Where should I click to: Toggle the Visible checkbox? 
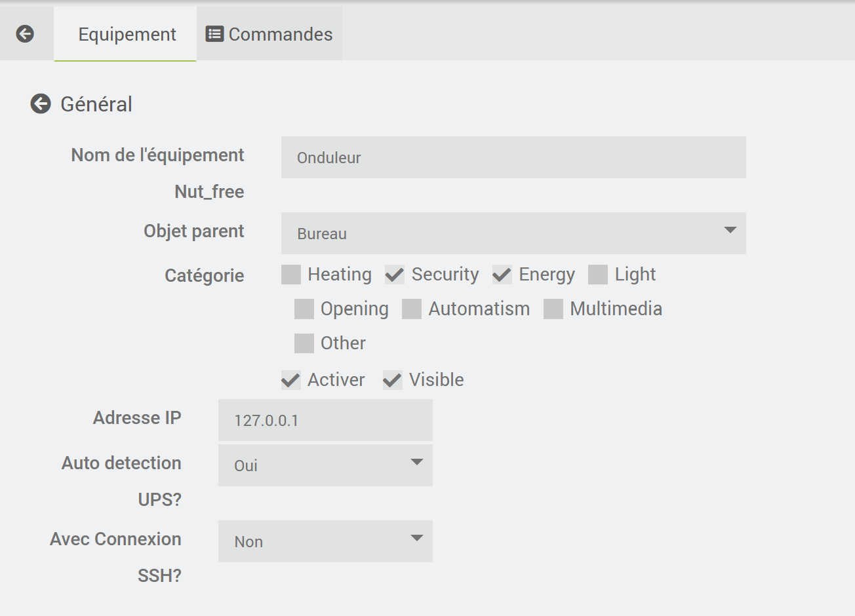pyautogui.click(x=392, y=380)
